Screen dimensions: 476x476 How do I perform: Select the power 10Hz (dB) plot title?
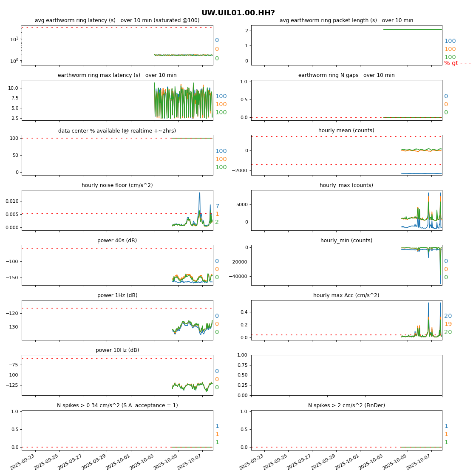pyautogui.click(x=117, y=350)
